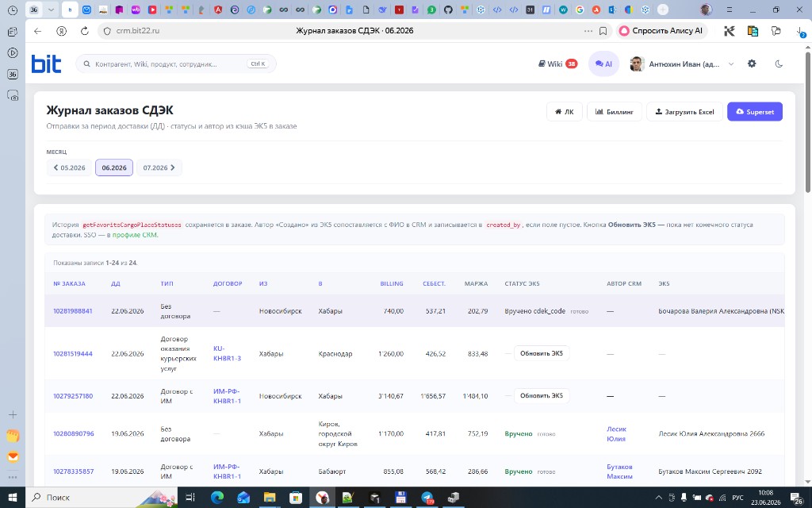Screen dimensions: 812x508
Task: Click the Windows taskbar search box
Action: (x=101, y=497)
